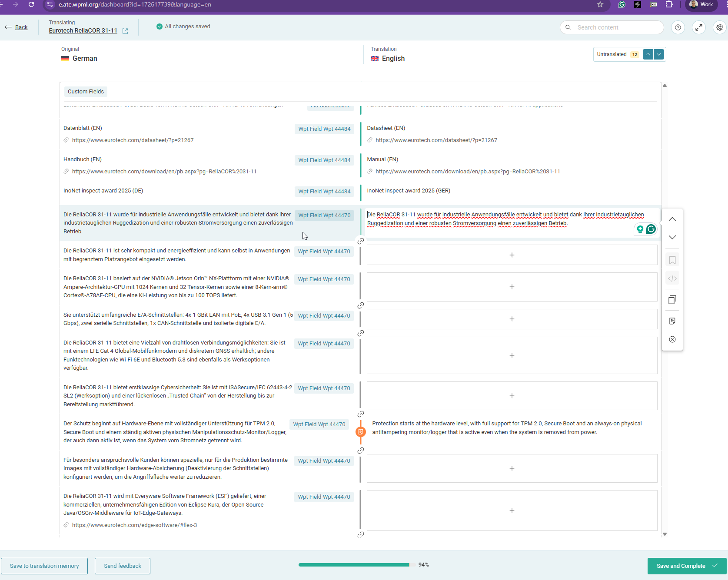Bookmark this page with the browser star icon
The image size is (728, 580).
click(x=600, y=4)
